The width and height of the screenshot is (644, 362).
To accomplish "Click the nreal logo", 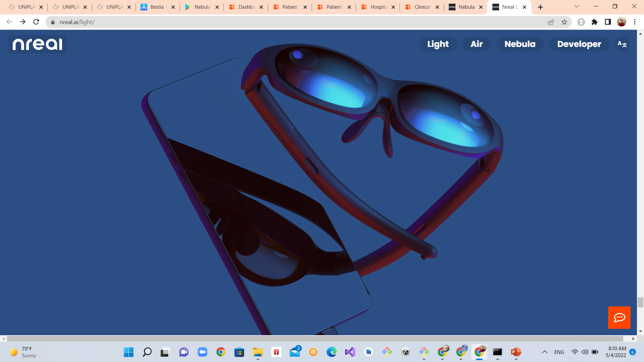I will tap(37, 44).
